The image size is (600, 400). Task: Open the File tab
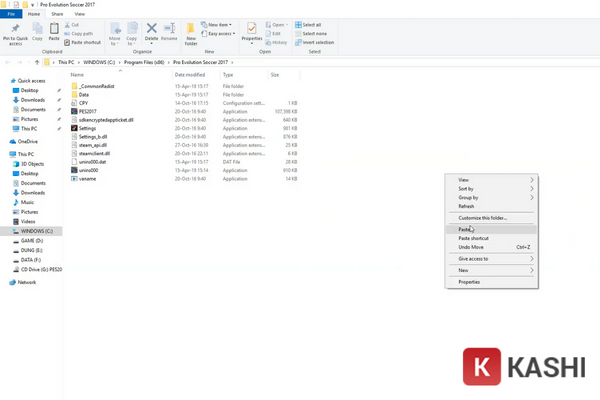(11, 14)
